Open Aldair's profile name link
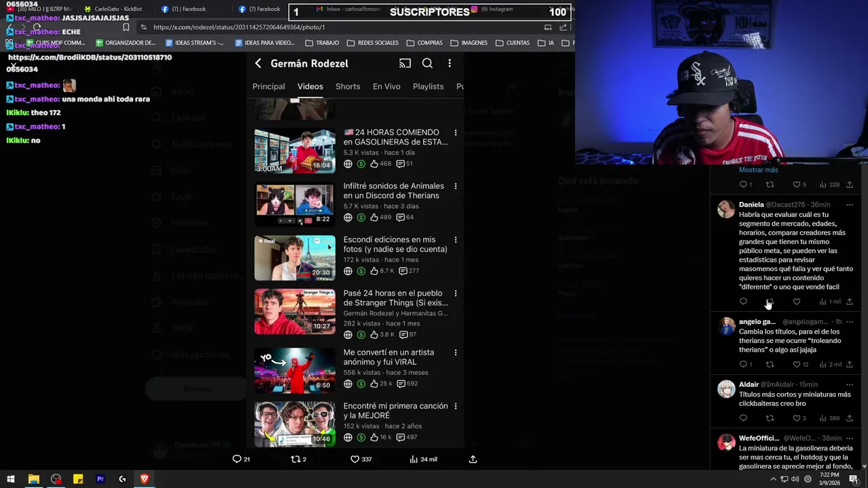 [749, 384]
